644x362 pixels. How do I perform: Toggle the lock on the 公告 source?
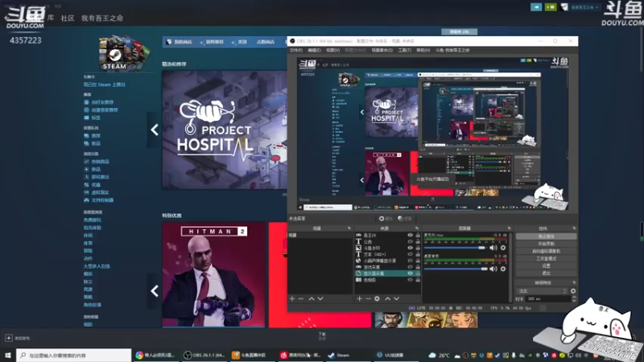[418, 242]
